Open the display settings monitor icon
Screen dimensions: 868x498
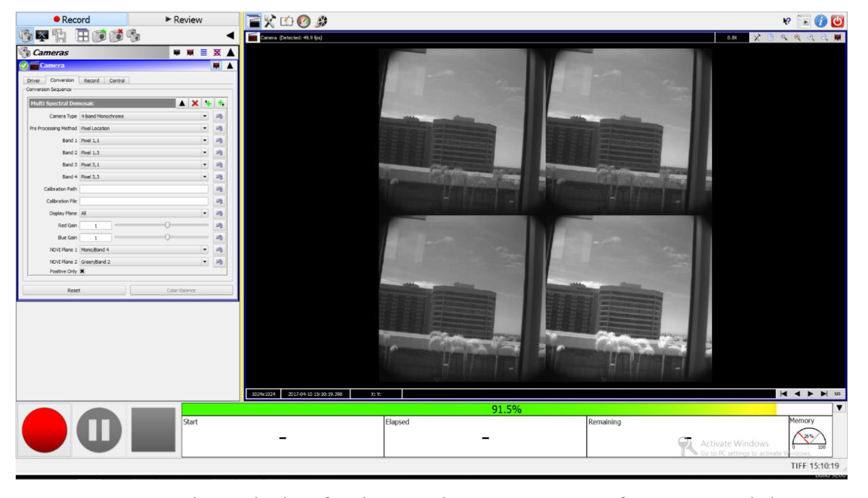tap(42, 36)
